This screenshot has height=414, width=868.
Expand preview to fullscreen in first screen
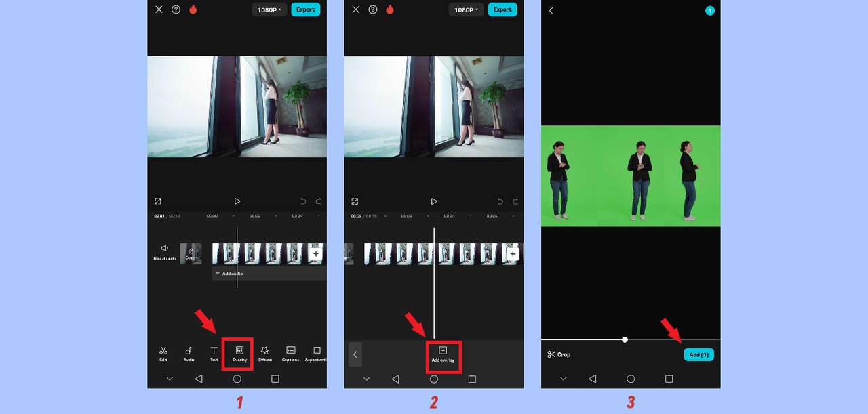point(158,201)
